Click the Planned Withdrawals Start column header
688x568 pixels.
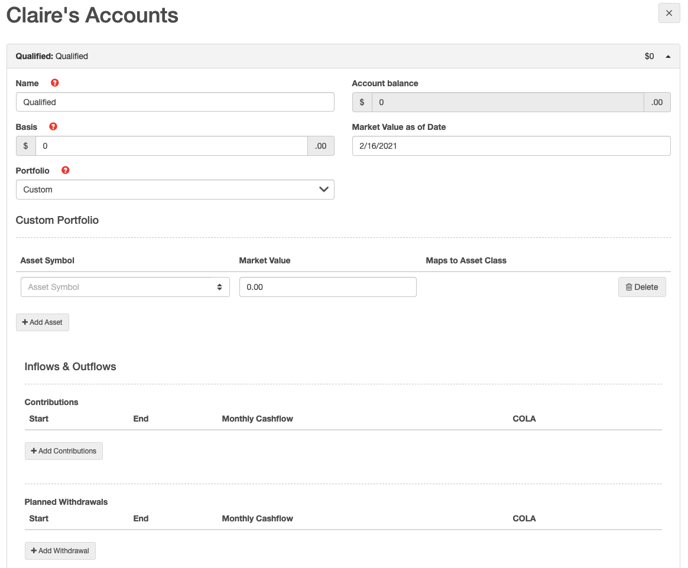[x=39, y=518]
